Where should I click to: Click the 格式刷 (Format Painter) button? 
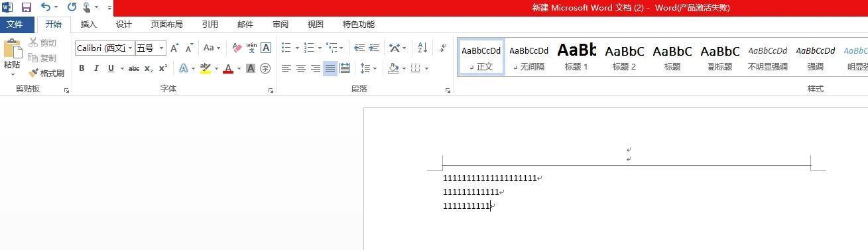(46, 73)
